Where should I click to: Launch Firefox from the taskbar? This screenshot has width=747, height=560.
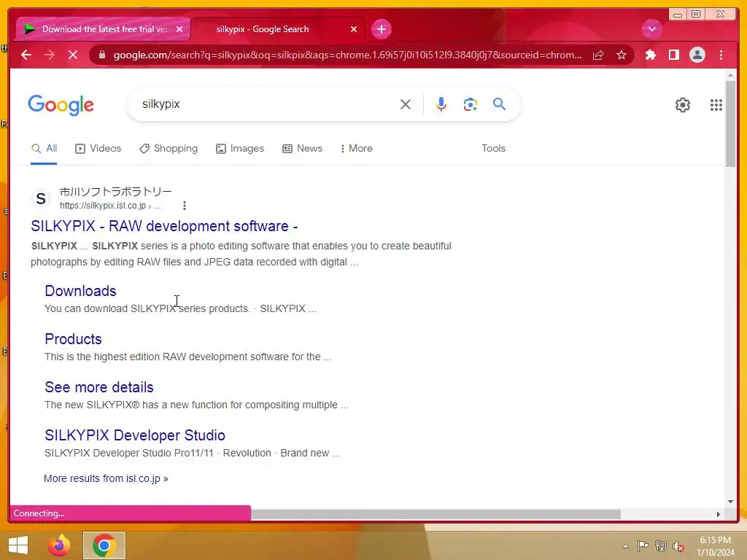(x=59, y=545)
